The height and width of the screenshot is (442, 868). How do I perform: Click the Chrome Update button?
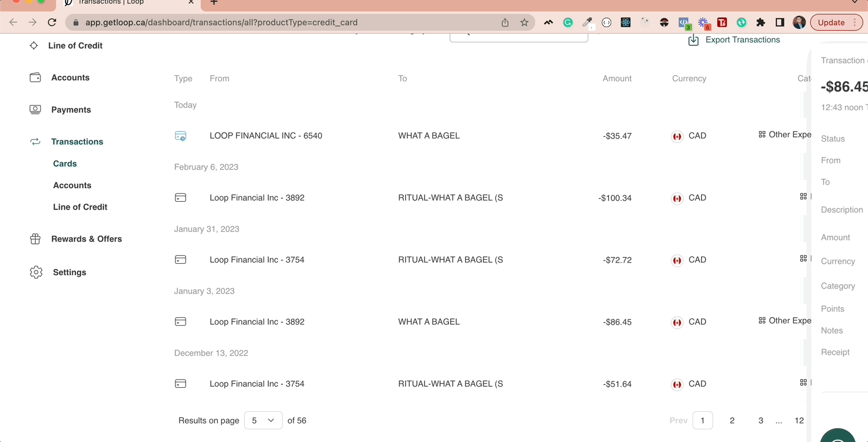tap(837, 22)
